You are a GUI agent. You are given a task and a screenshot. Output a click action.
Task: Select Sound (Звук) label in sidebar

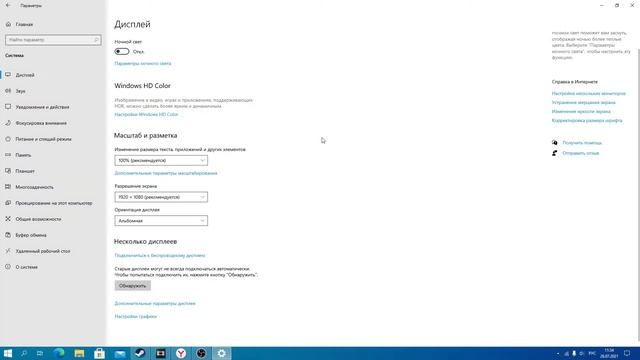[20, 91]
